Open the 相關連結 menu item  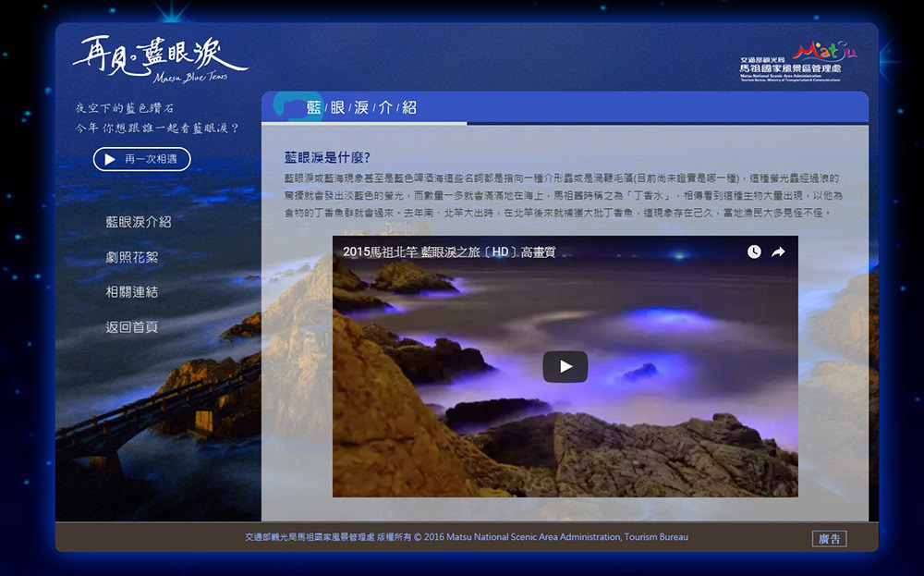coord(132,292)
